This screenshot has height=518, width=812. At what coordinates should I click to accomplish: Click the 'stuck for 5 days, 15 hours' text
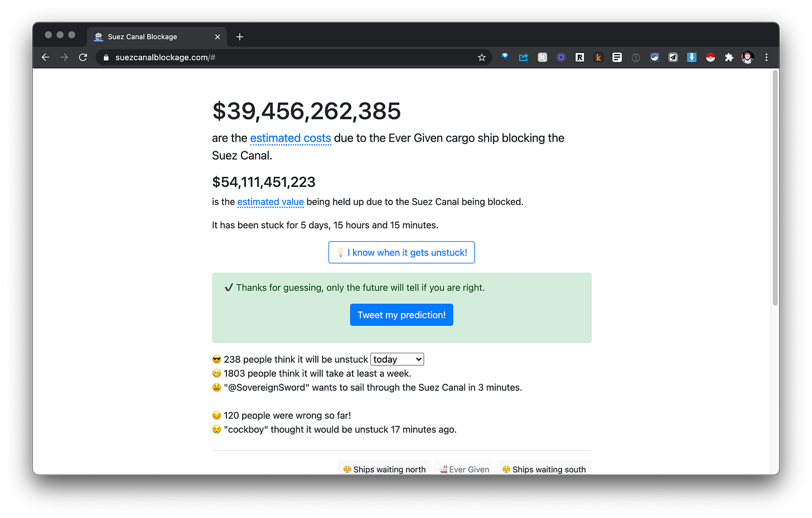pos(325,225)
